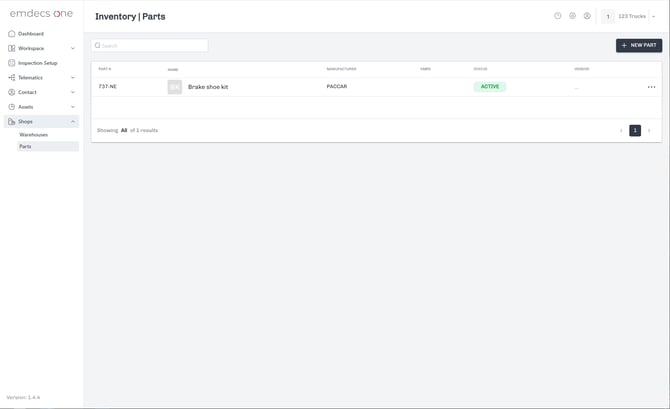
Task: Expand the Telematics sidebar section
Action: coord(41,77)
